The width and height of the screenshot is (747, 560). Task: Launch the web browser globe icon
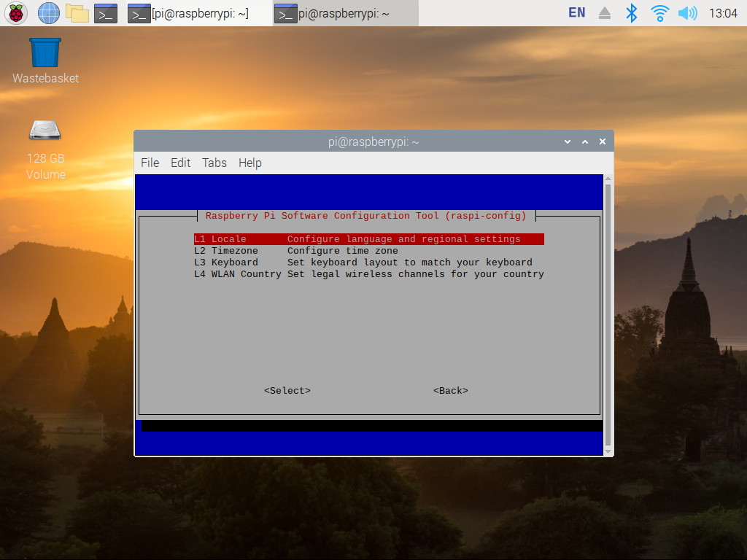49,13
